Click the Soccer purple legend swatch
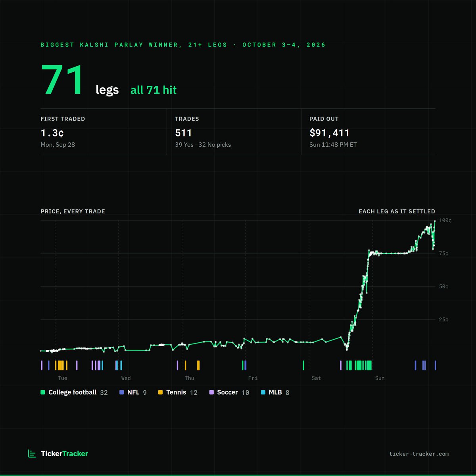The width and height of the screenshot is (476, 476). coord(211,392)
